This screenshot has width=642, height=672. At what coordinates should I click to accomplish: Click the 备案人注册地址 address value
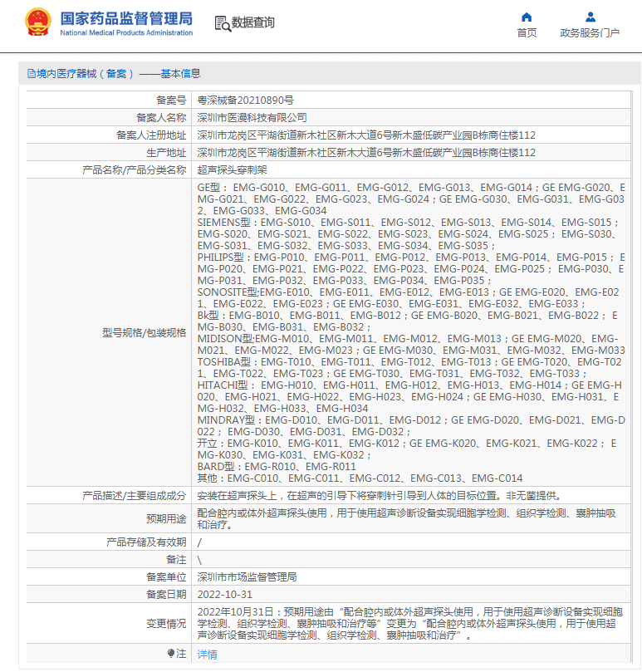tap(366, 135)
